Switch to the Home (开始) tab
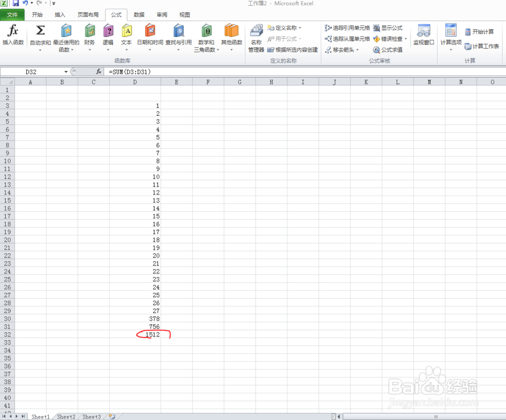The height and width of the screenshot is (420, 506). [x=37, y=15]
